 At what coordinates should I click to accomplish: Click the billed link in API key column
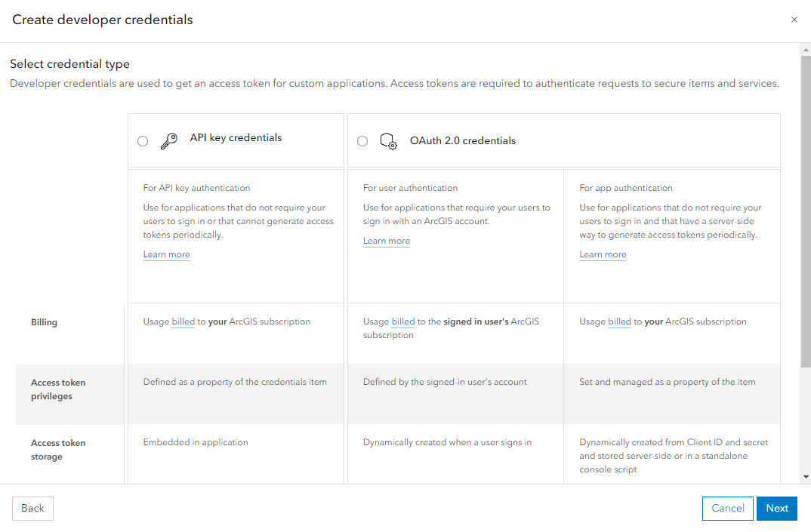[183, 321]
